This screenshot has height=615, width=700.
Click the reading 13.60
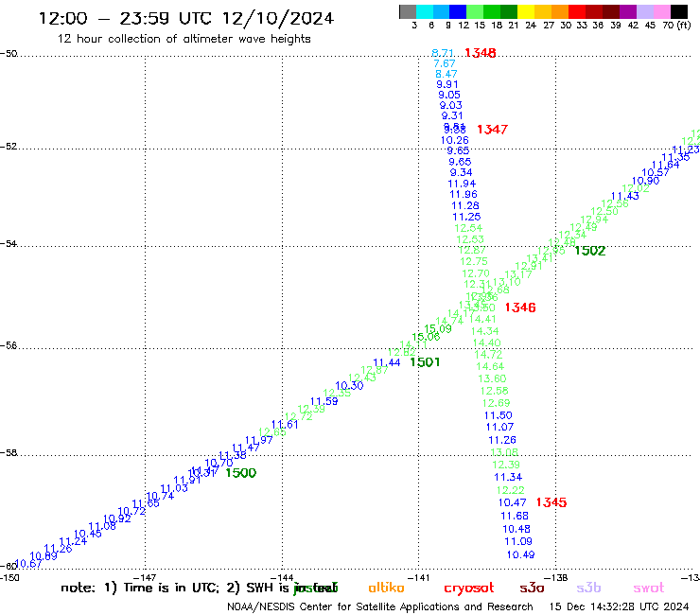[492, 378]
